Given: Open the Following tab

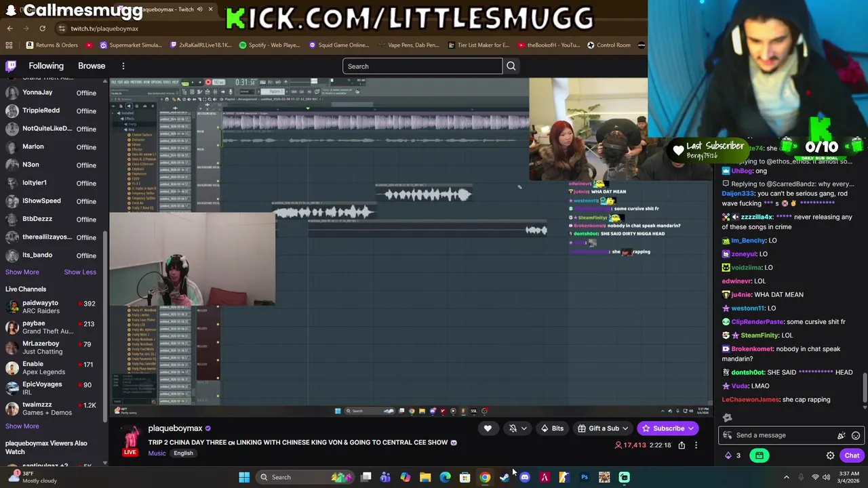Looking at the screenshot, I should [x=46, y=66].
